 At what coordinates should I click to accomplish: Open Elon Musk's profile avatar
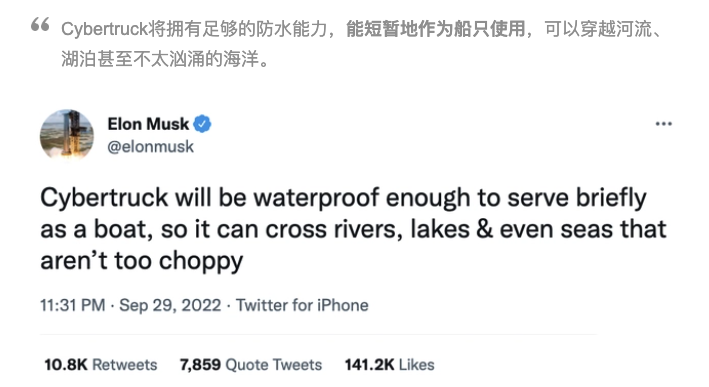(67, 135)
